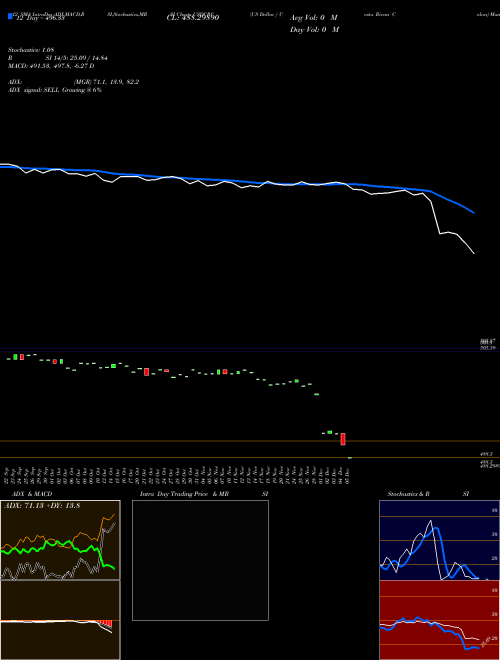
Task: Open the red RSI chart panel
Action: [x=439, y=620]
